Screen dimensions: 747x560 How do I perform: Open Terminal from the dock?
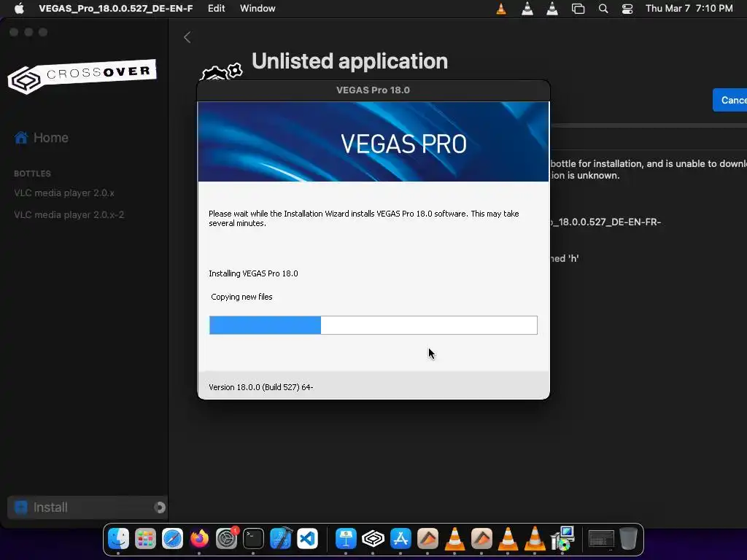[x=253, y=539]
